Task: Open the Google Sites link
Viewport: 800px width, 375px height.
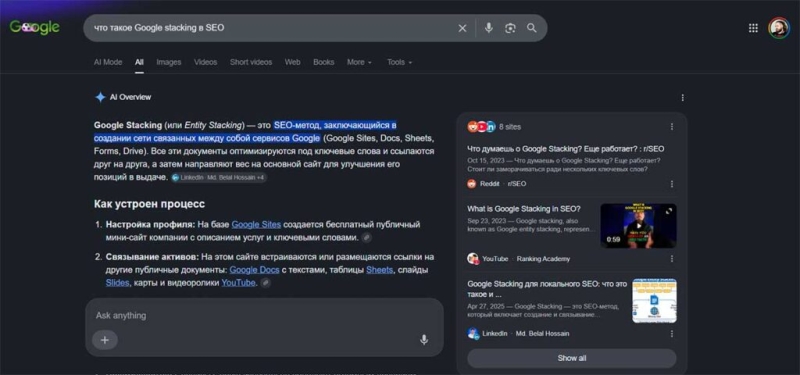Action: coord(256,224)
